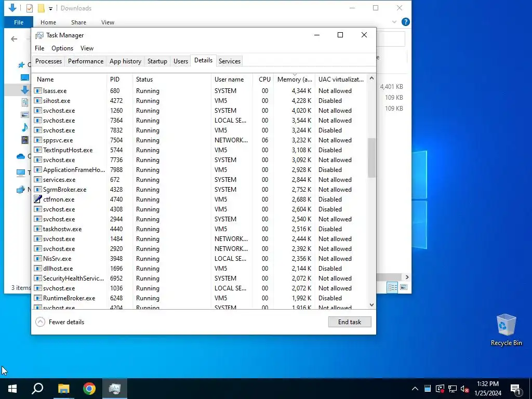Image resolution: width=532 pixels, height=399 pixels.
Task: Sort by the Name column header
Action: tap(69, 79)
